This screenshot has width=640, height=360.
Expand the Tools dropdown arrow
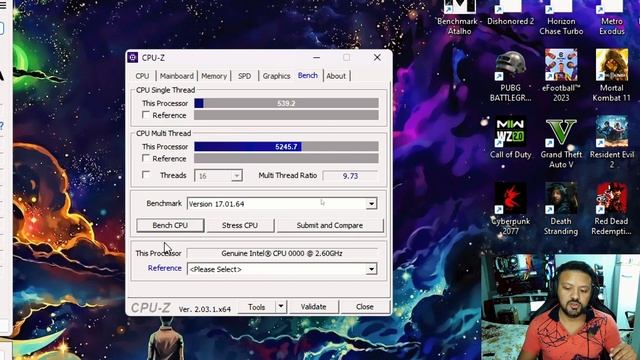pyautogui.click(x=281, y=307)
